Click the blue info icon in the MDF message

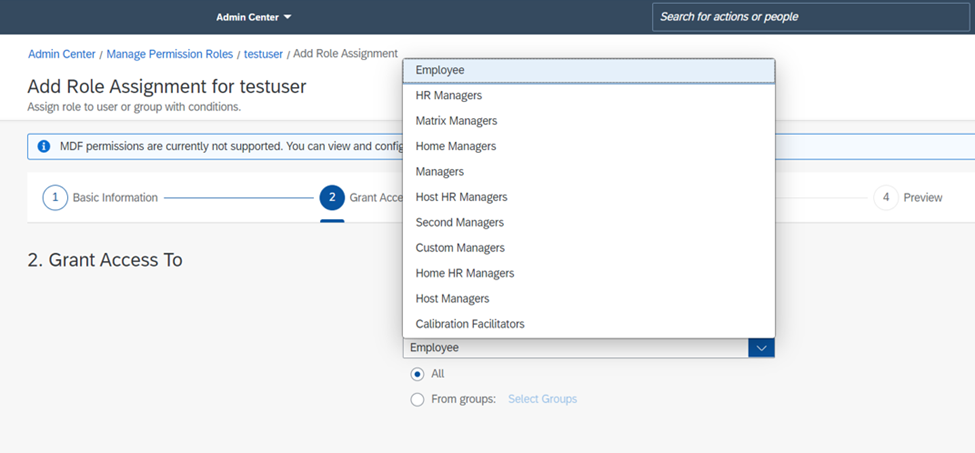coord(44,147)
